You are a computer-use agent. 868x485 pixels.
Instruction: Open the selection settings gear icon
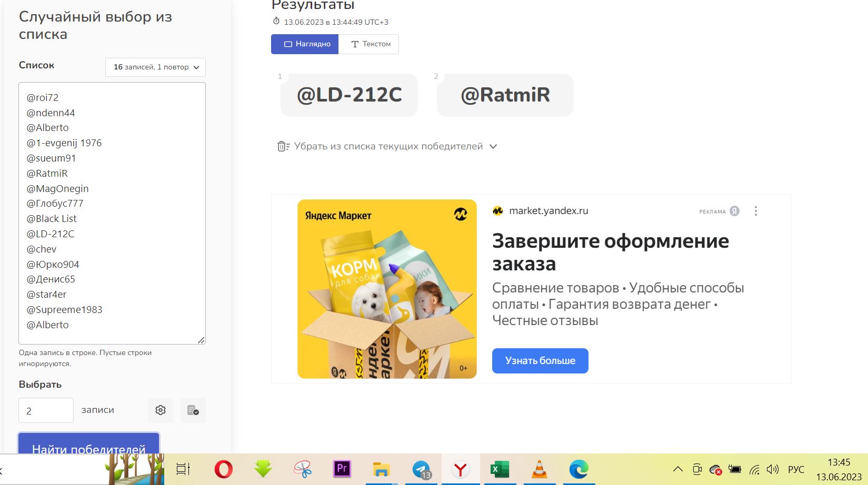coord(161,410)
